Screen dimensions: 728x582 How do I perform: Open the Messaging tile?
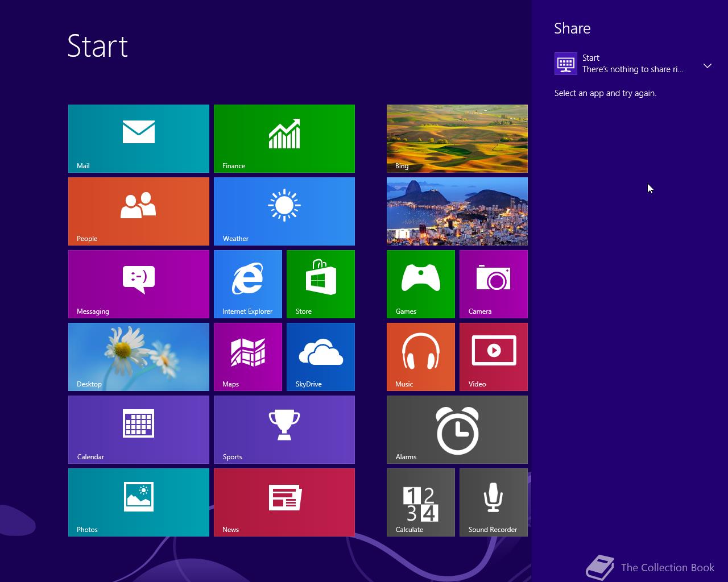click(x=139, y=284)
